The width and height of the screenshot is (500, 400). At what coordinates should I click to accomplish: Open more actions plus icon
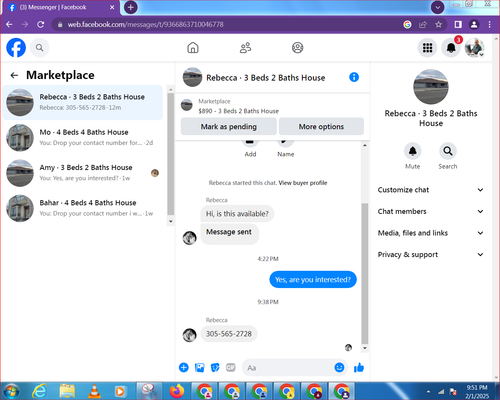pyautogui.click(x=184, y=367)
